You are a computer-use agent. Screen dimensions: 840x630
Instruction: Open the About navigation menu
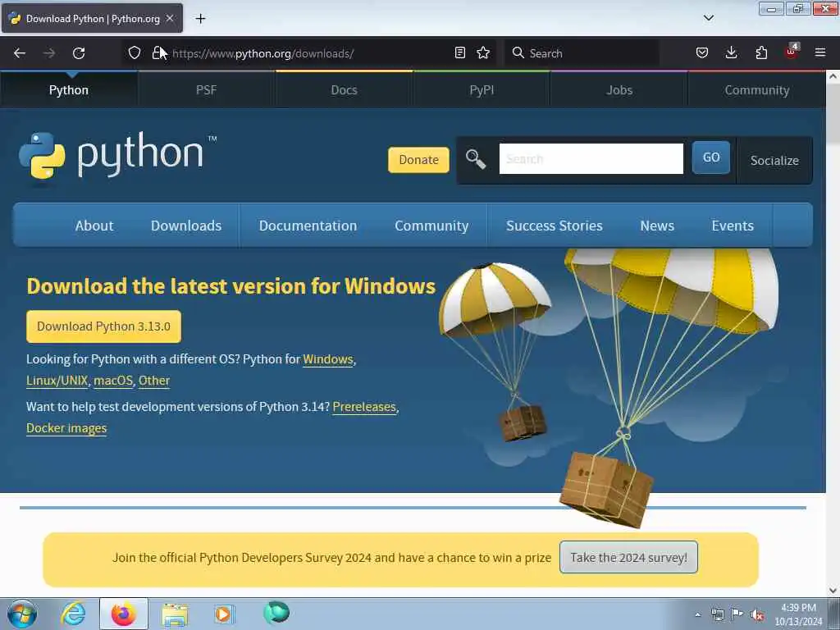tap(94, 226)
